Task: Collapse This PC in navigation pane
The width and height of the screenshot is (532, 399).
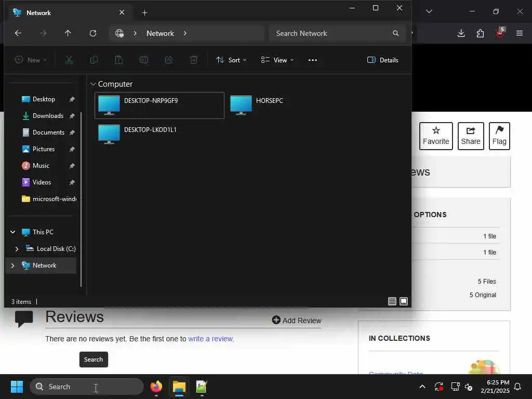Action: pos(12,232)
